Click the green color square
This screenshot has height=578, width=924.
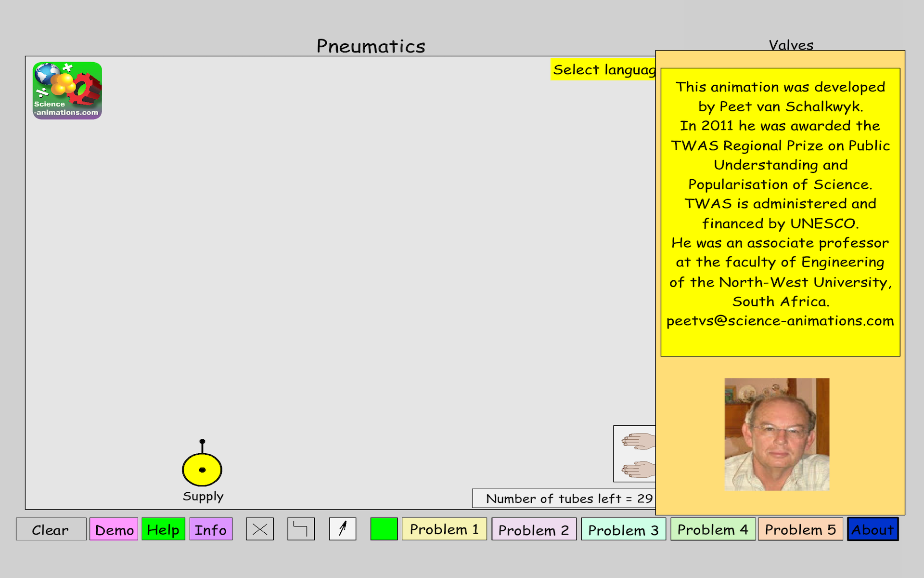[x=384, y=529]
